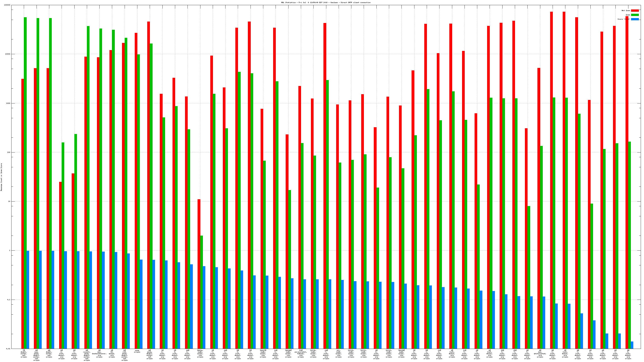The height and width of the screenshot is (362, 644).
Task: Click the 12.apews.org x-axis label
Action: coord(112,354)
